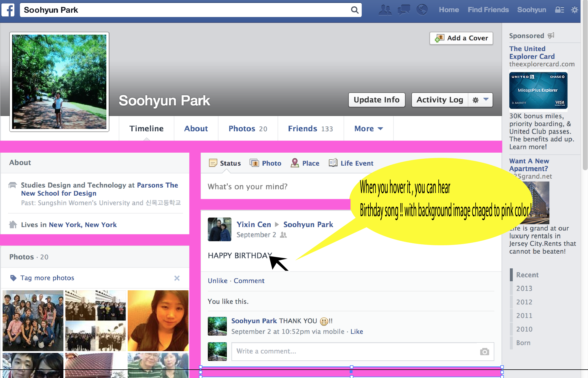Click the Unlike link on birthday post
Image resolution: width=588 pixels, height=378 pixels.
[x=218, y=281]
